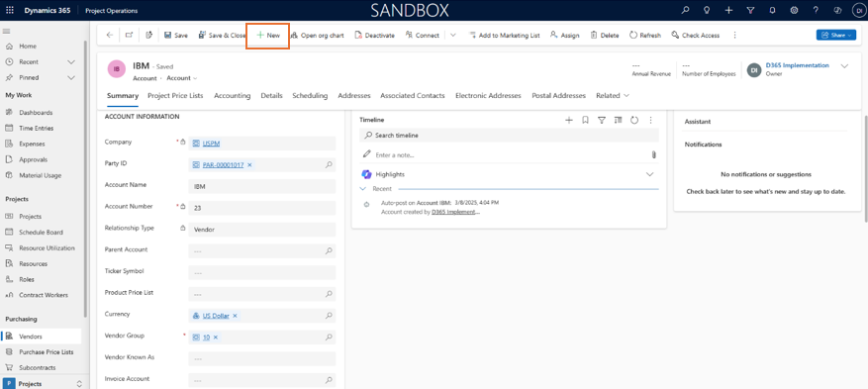Click the Search timeline box

(x=509, y=135)
